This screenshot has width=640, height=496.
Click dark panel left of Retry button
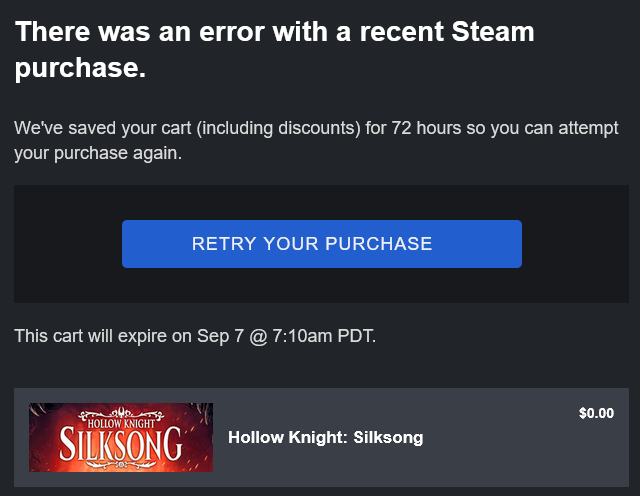pos(67,244)
